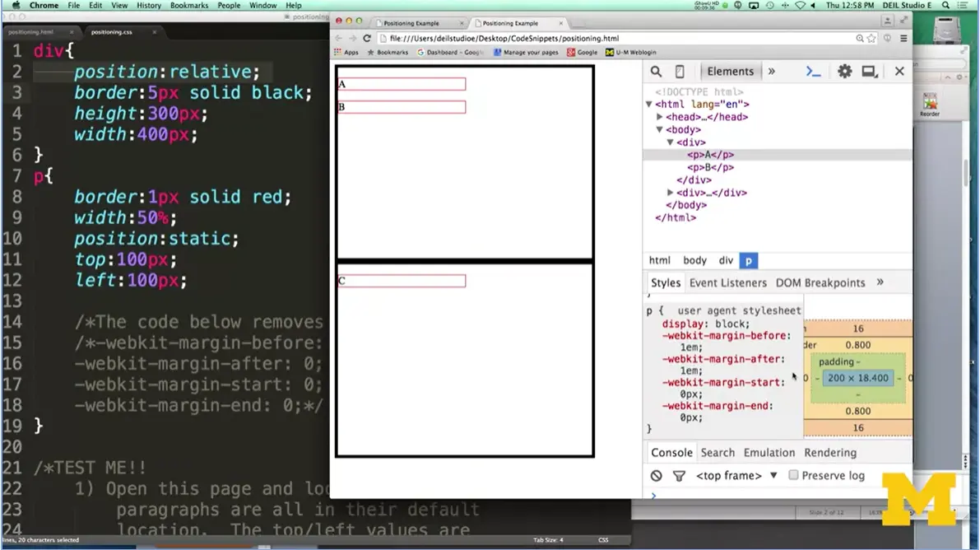Screen dimensions: 980x550
Task: Open the DevTools console drawer icon
Action: click(813, 71)
